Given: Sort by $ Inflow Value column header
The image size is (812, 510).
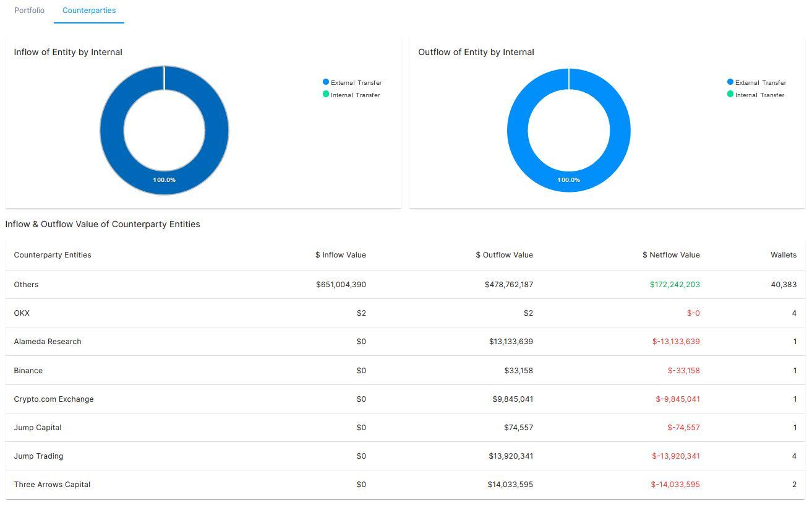Looking at the screenshot, I should pos(341,255).
